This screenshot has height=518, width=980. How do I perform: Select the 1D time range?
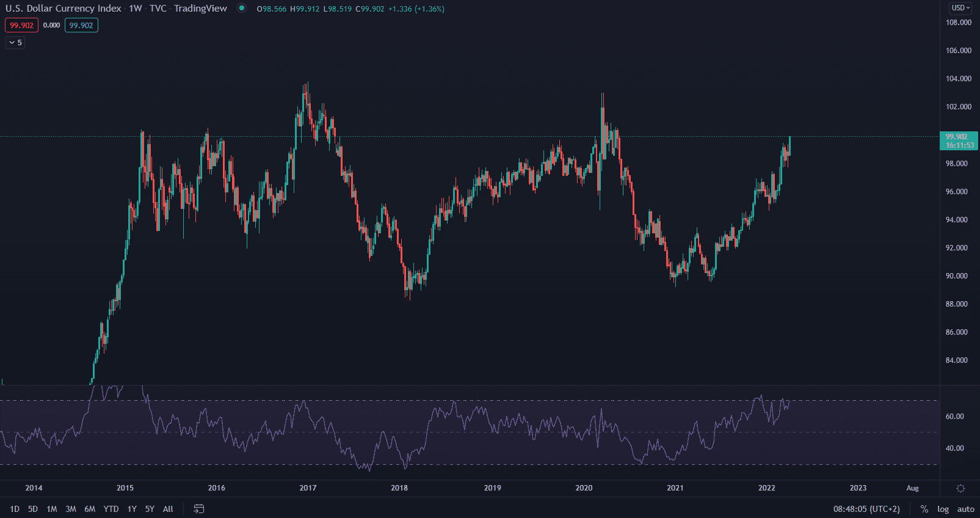click(x=15, y=509)
